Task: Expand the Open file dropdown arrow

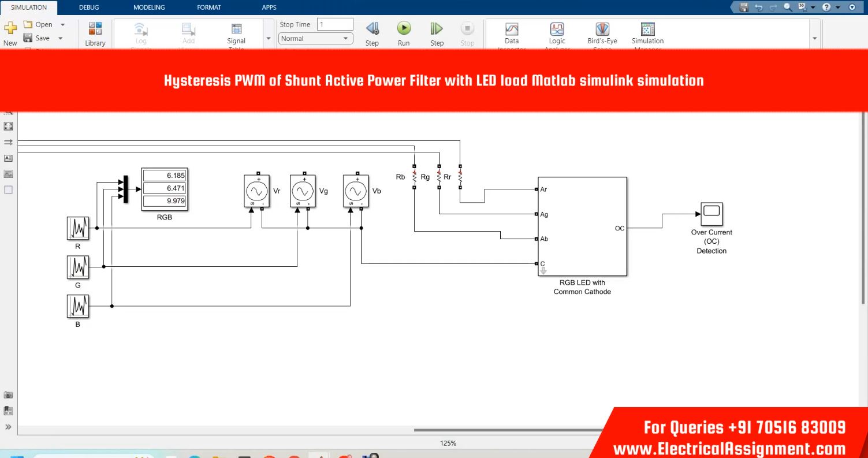Action: point(62,25)
